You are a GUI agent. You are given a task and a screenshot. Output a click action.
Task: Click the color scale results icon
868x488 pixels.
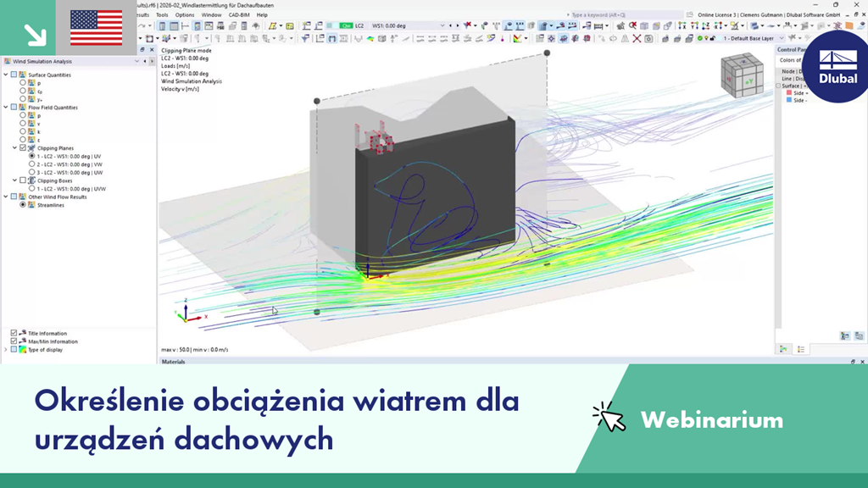(517, 38)
